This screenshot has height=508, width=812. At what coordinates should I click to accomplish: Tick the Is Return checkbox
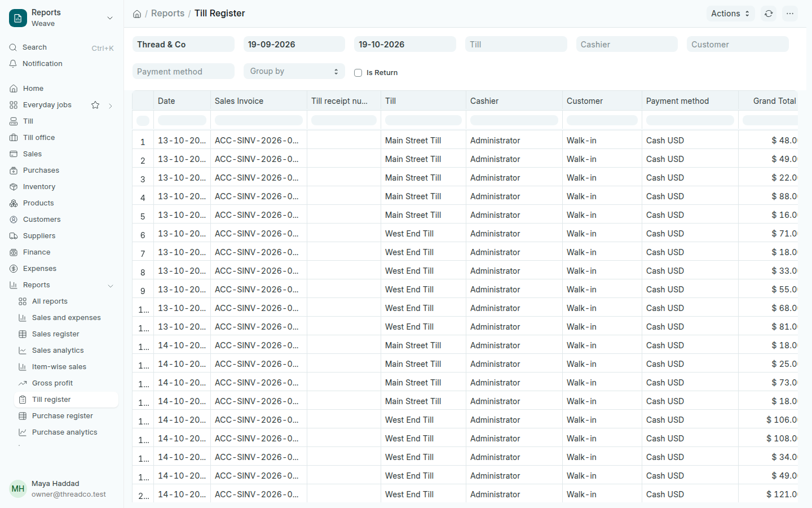[x=358, y=73]
